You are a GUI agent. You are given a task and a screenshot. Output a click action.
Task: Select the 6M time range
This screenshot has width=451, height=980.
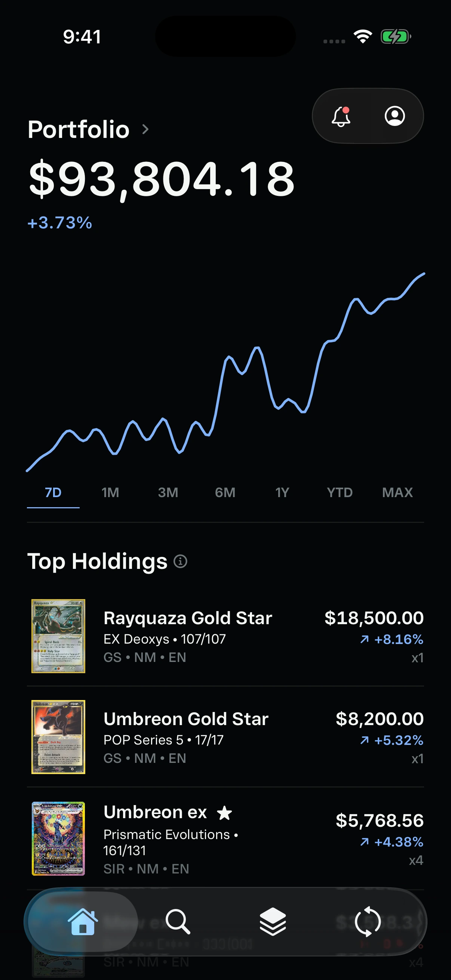pos(225,492)
